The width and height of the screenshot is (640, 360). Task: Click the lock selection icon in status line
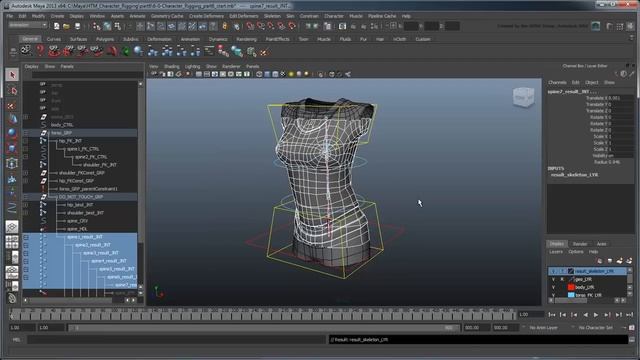pos(225,26)
